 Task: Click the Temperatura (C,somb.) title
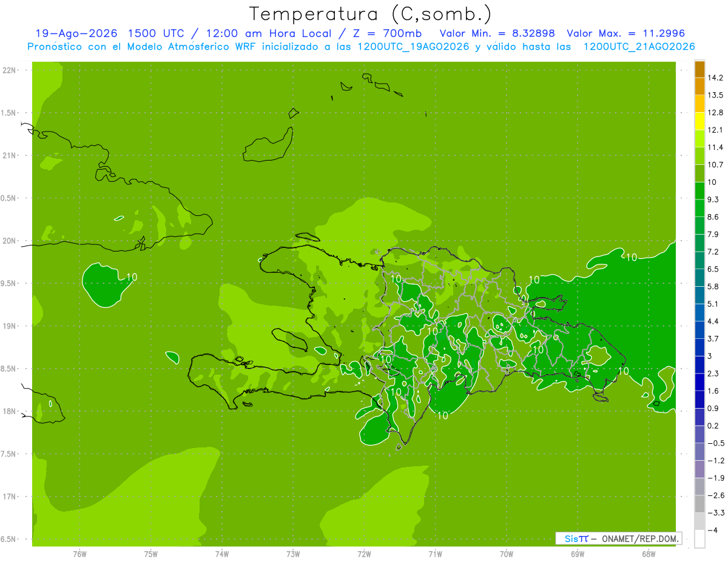click(x=370, y=14)
